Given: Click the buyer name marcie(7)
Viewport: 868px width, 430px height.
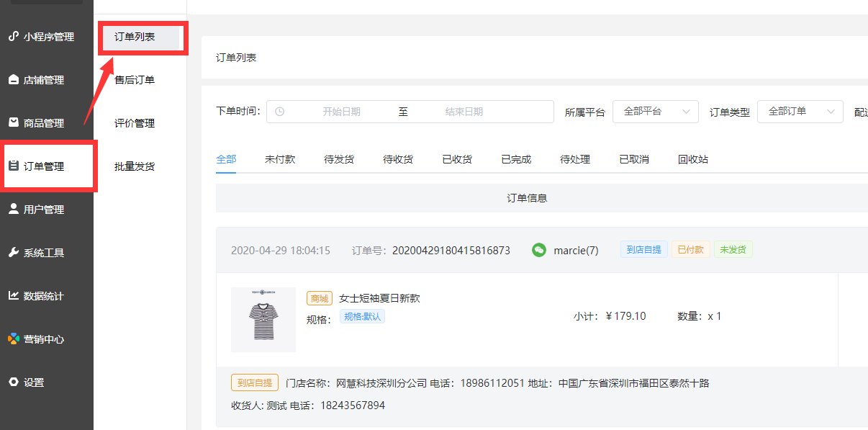Looking at the screenshot, I should pos(576,251).
